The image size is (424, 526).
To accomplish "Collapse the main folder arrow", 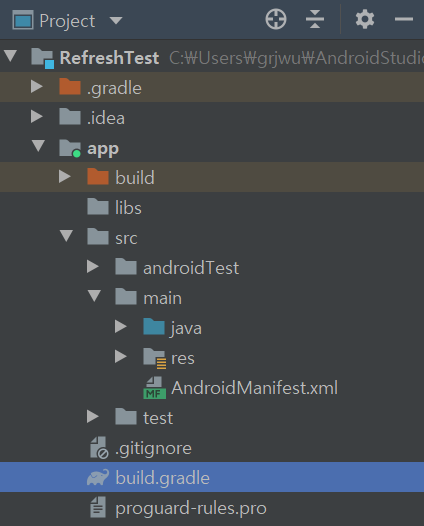I will (x=94, y=296).
